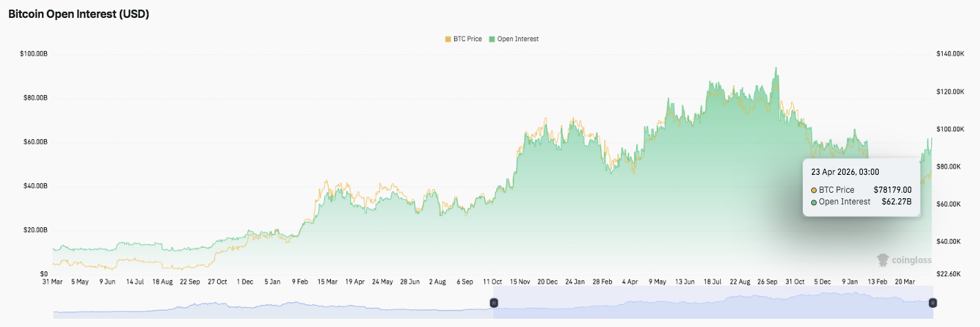
Task: Click the $62.27B open interest value
Action: point(897,202)
